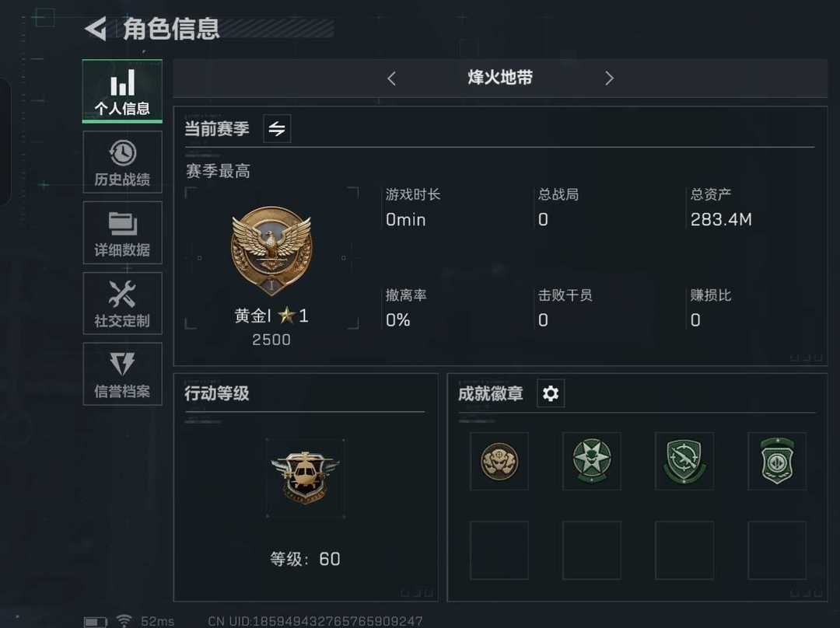This screenshot has height=628, width=840.
Task: Click the helicopter operation level badge
Action: 306,478
